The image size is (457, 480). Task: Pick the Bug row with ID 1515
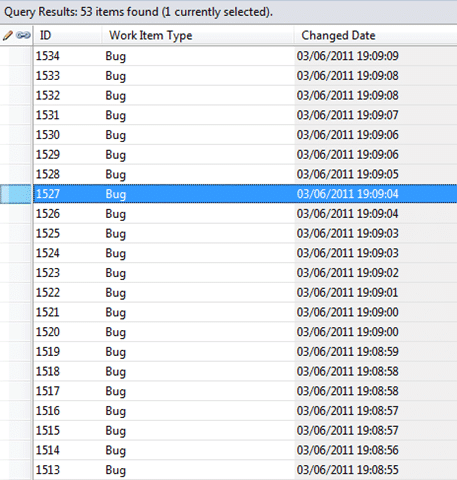245,430
